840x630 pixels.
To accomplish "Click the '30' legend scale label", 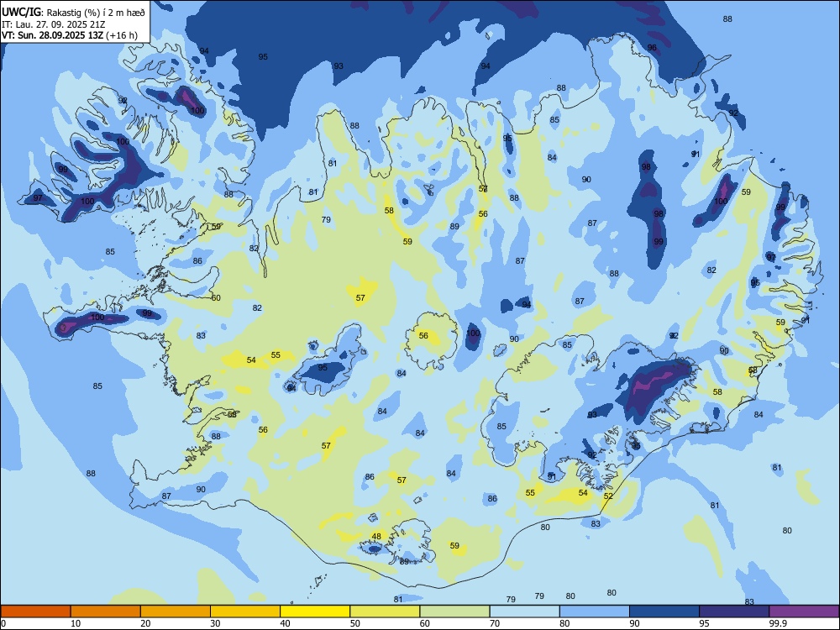I will point(215,623).
